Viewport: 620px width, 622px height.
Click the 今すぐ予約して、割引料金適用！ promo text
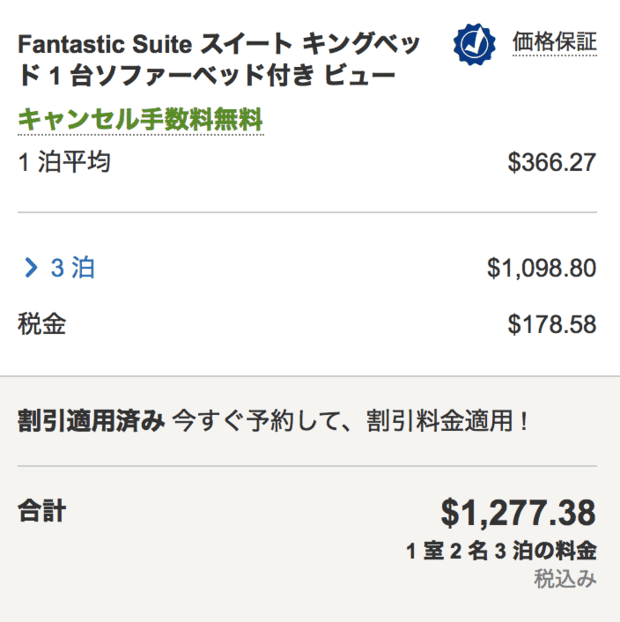coord(351,421)
